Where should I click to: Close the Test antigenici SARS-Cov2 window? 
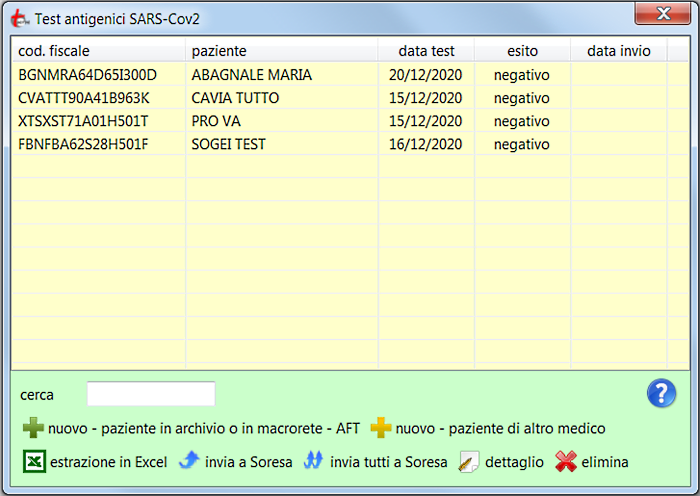point(662,15)
